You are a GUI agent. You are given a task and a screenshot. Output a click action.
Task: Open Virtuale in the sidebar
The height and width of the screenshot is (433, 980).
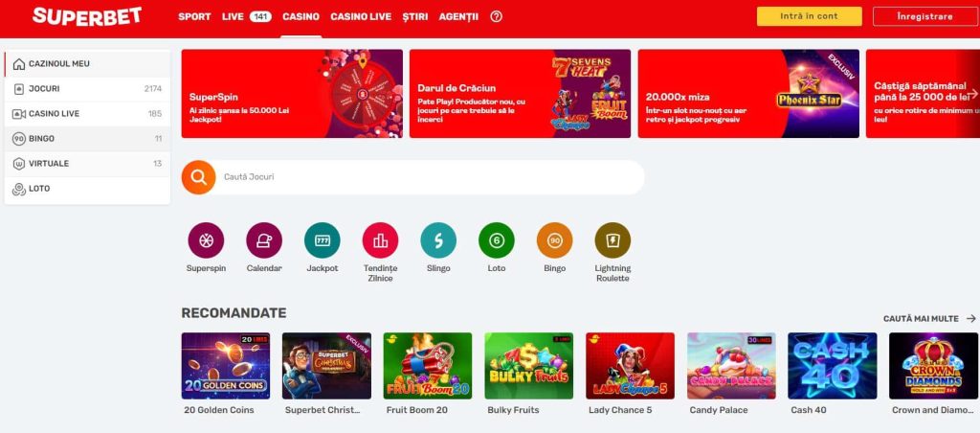click(87, 163)
